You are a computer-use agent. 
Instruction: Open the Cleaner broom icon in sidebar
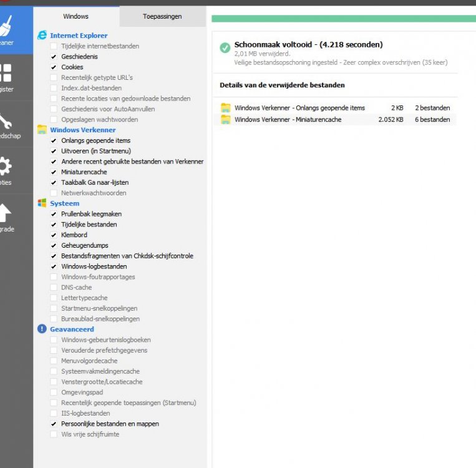(x=6, y=26)
